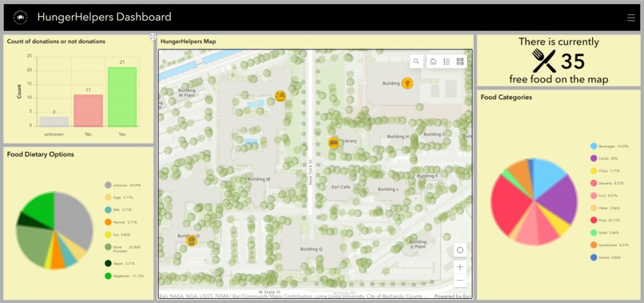
Task: Select food marker at Building O
Action: [191, 241]
